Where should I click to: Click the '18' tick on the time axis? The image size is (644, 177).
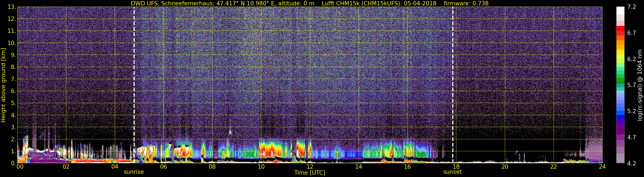[x=456, y=167]
